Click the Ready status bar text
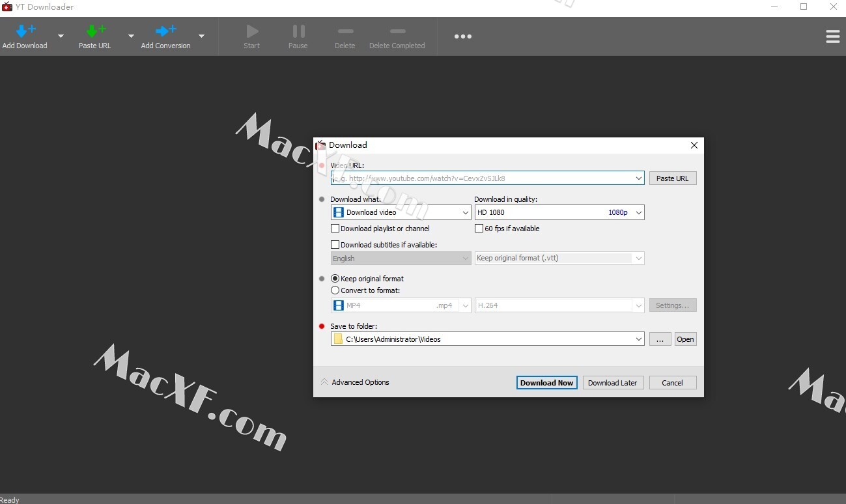This screenshot has width=846, height=504. [10, 500]
